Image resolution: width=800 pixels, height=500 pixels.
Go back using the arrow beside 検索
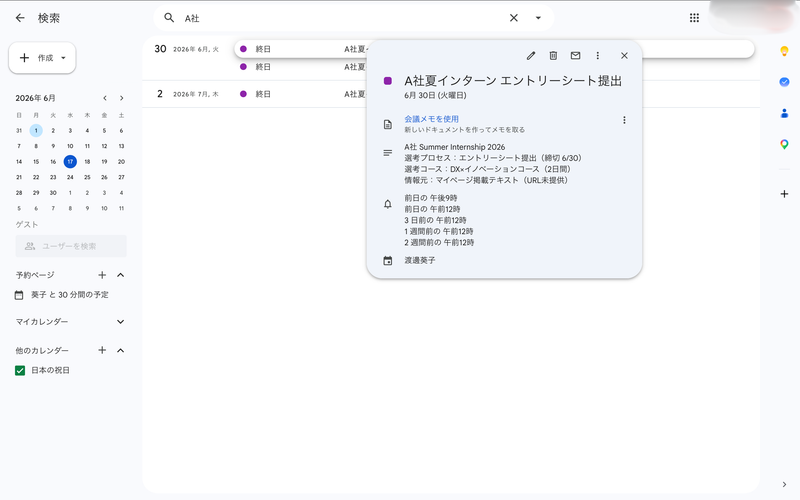point(20,18)
